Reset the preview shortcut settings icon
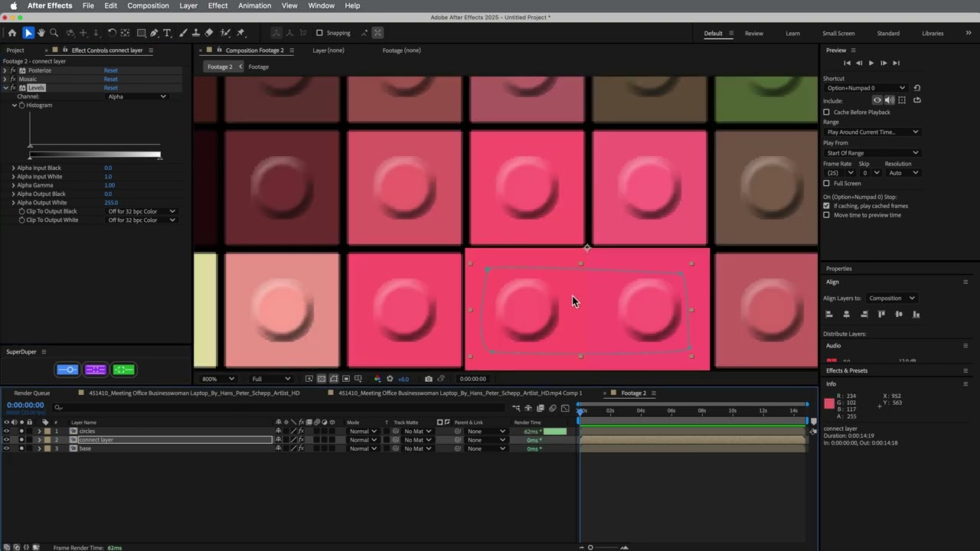Image resolution: width=980 pixels, height=551 pixels. (917, 88)
